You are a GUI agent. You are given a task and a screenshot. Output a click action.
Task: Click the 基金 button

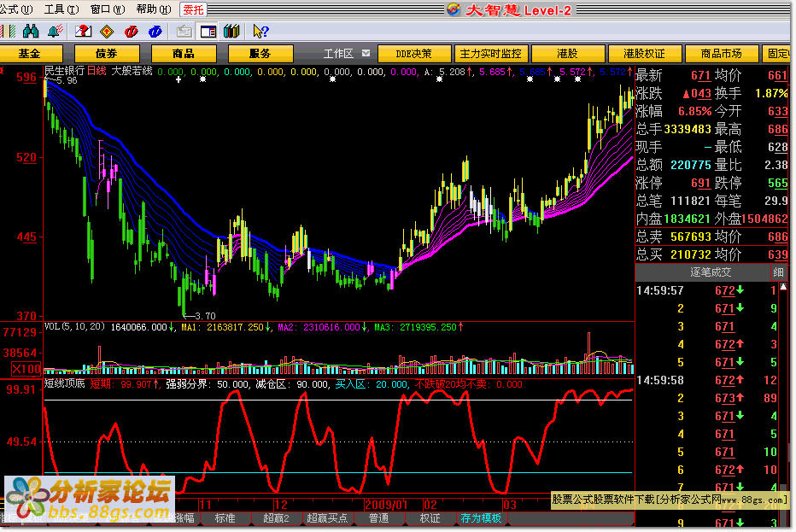(30, 53)
